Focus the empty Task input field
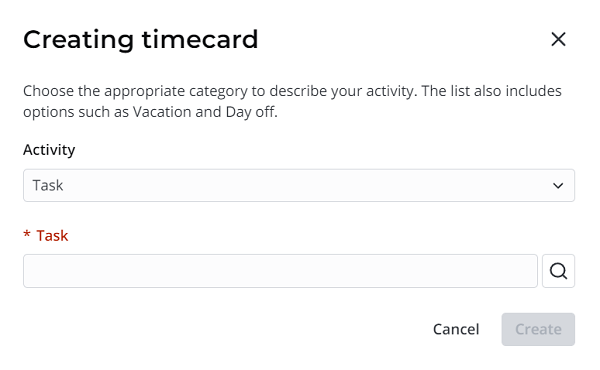The image size is (600, 370). 280,271
